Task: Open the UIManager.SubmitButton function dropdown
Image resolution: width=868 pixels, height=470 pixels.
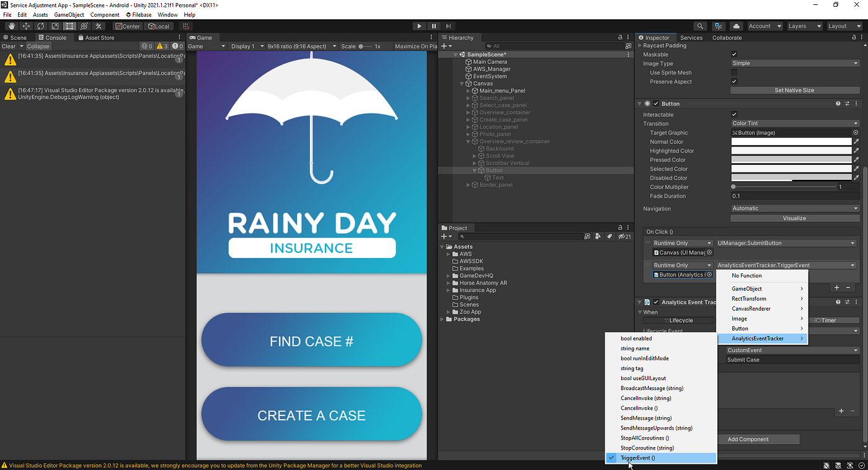Action: pos(786,243)
